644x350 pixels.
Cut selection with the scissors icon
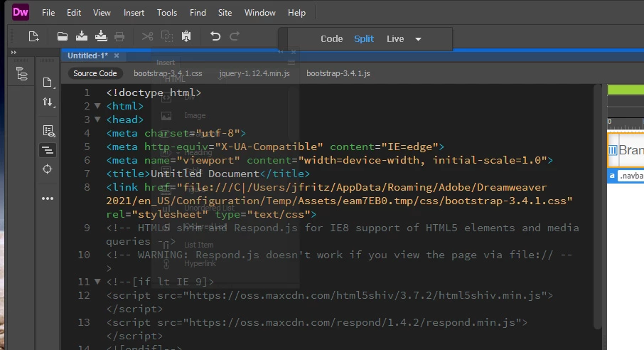click(147, 36)
